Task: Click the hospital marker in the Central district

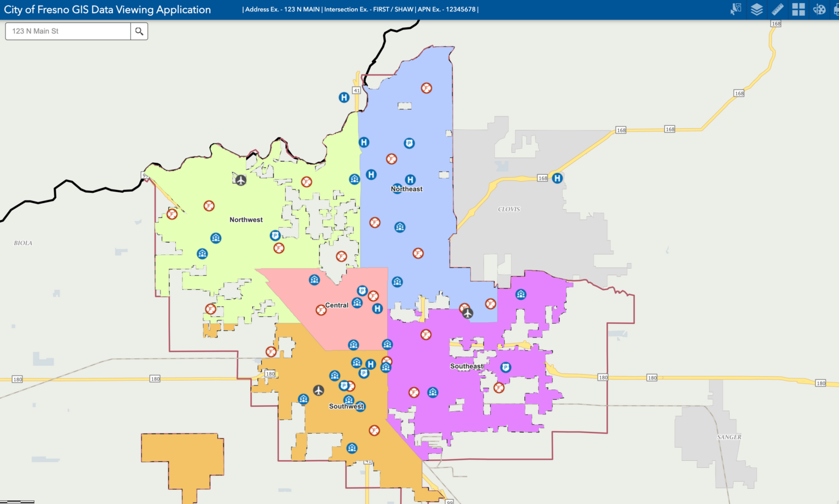Action: coord(377,310)
